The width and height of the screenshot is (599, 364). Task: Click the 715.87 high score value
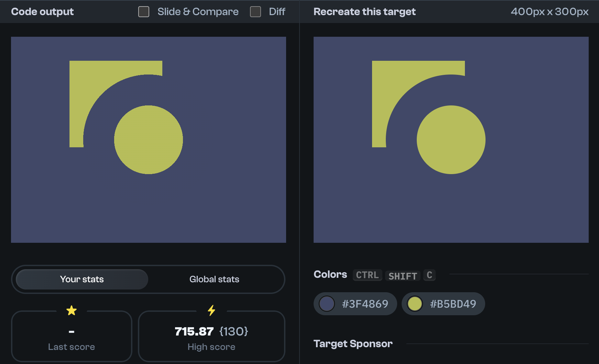pyautogui.click(x=194, y=331)
